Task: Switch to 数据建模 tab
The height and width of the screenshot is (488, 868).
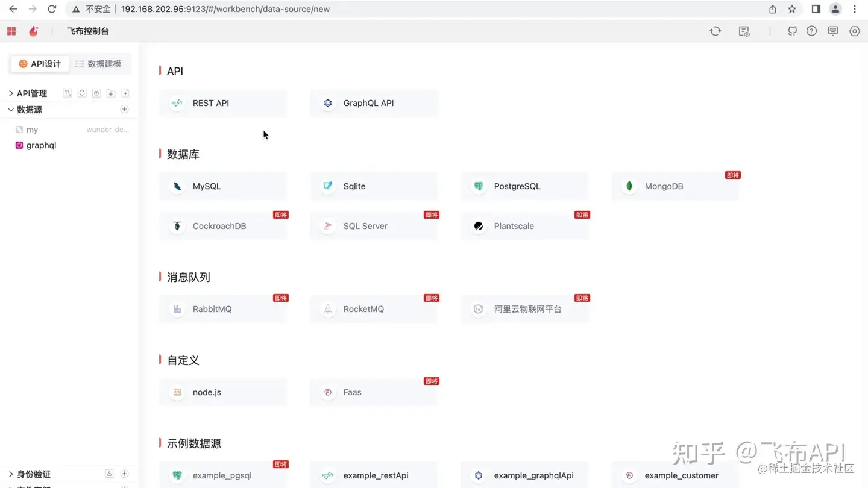Action: pos(99,64)
